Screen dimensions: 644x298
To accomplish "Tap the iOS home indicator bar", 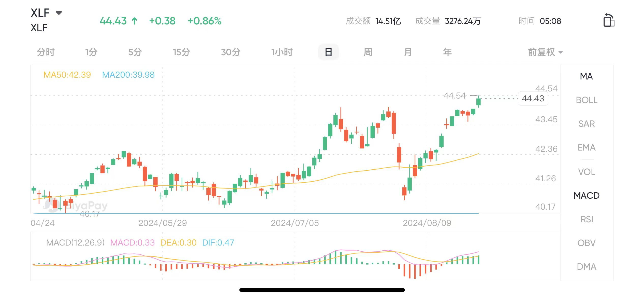I will [322, 290].
